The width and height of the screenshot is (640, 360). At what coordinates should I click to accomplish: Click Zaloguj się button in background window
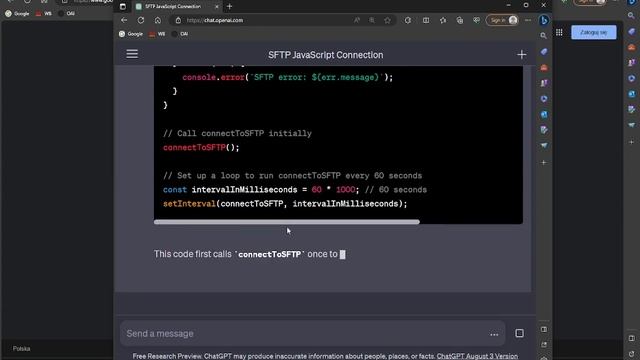(594, 32)
